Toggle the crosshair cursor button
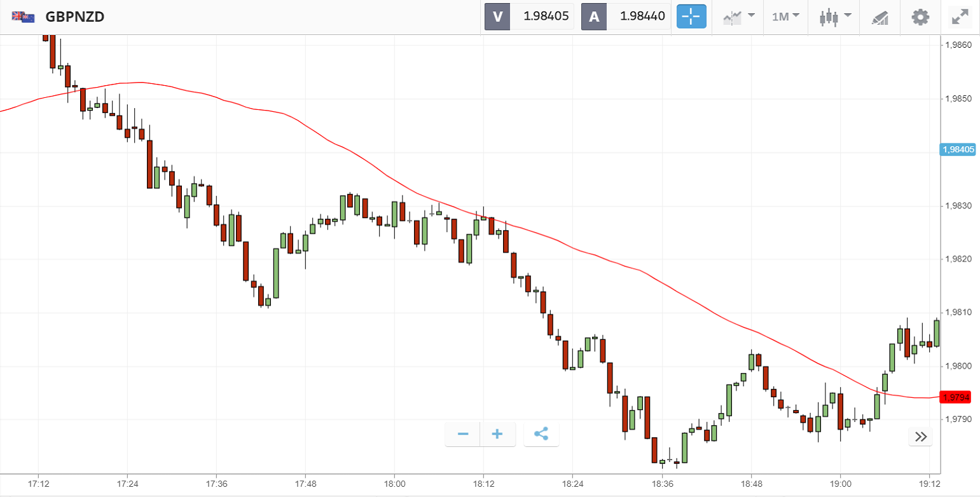980x497 pixels. 691,17
